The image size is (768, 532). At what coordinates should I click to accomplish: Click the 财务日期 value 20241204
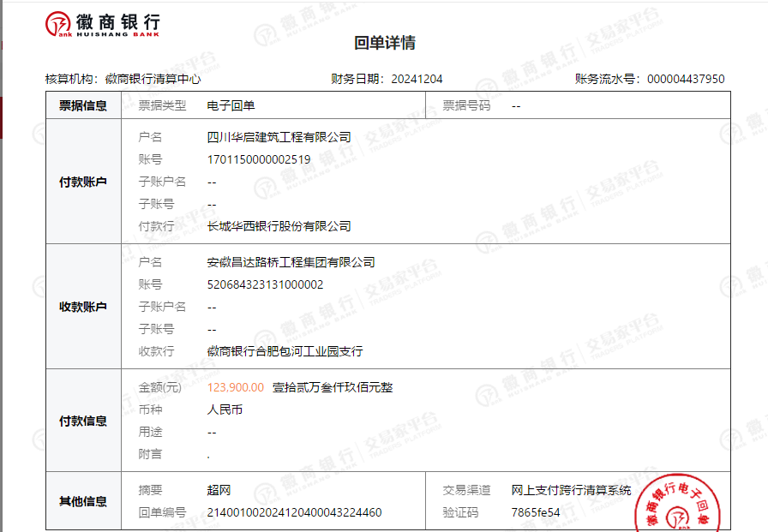tap(417, 79)
